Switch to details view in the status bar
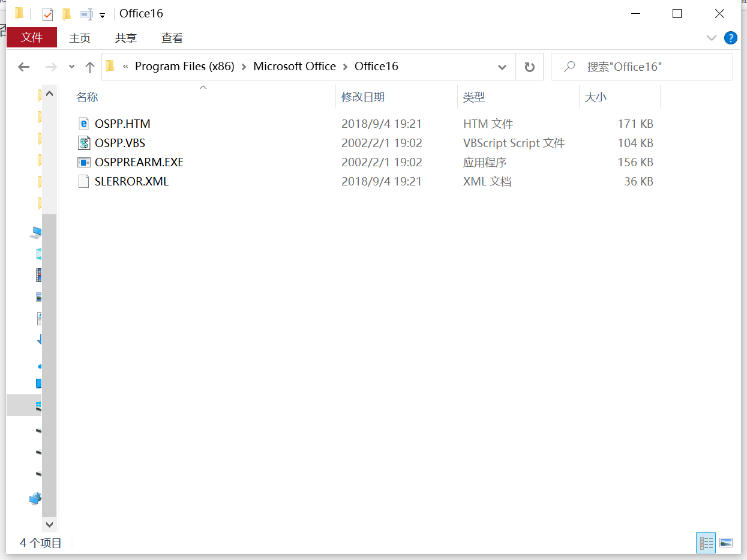The width and height of the screenshot is (747, 560). (x=706, y=543)
